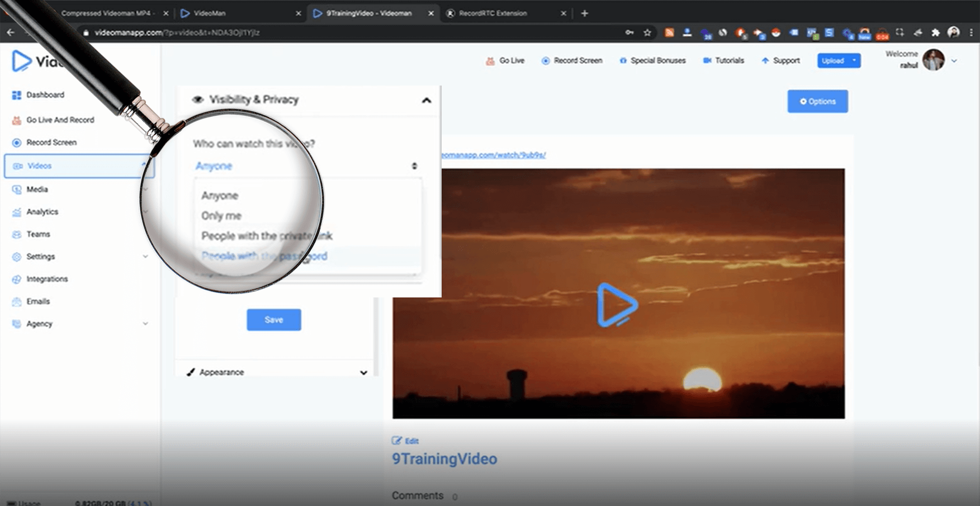Image resolution: width=980 pixels, height=506 pixels.
Task: Click the Upload button
Action: pos(833,60)
